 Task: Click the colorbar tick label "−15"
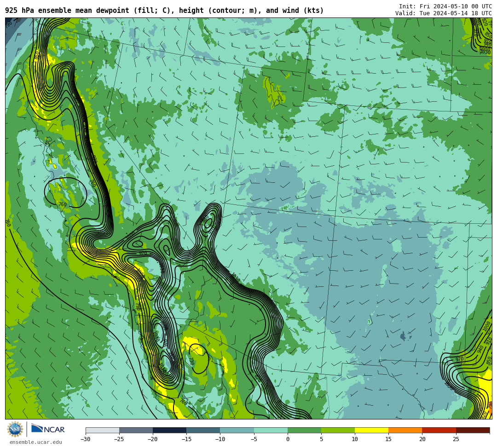coord(186,439)
